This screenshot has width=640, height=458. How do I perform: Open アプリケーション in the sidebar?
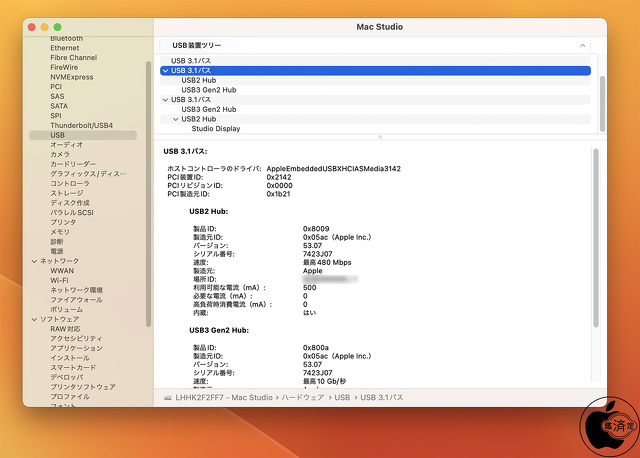pos(76,349)
